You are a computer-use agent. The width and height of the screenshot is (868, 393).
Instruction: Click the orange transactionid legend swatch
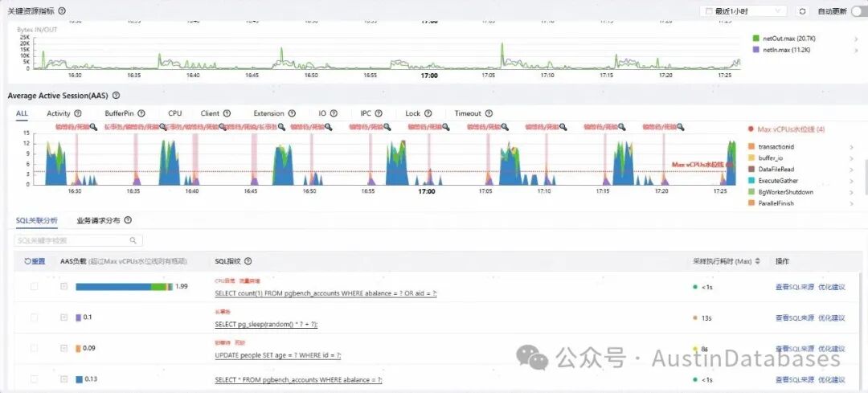751,147
